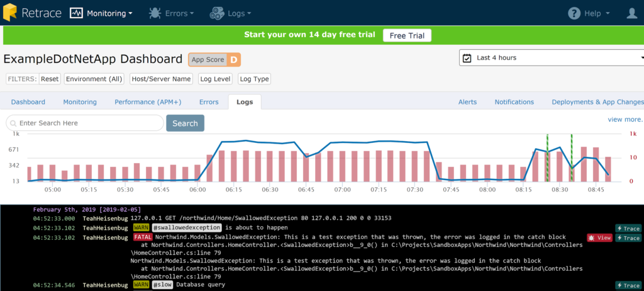Screen dimensions: 644x291
Task: Click the 04:52:33.000 timestamp
Action: tap(54, 218)
